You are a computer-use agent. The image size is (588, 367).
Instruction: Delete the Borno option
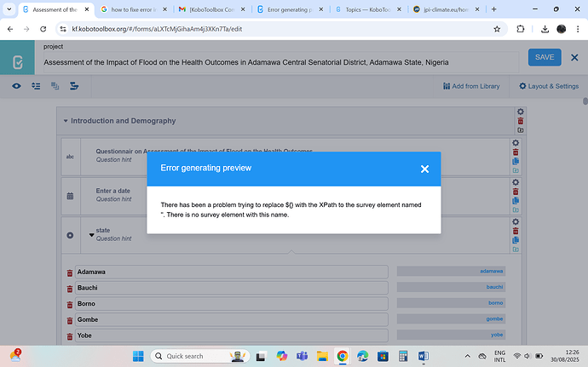(69, 305)
